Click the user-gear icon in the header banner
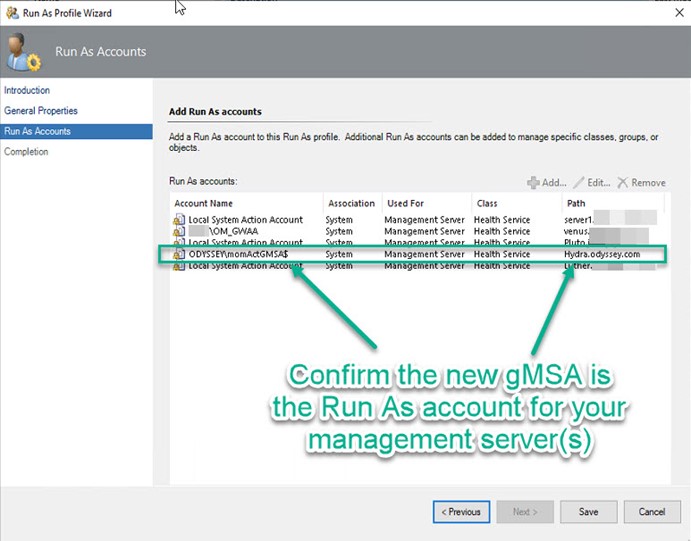The image size is (691, 541). tap(21, 52)
